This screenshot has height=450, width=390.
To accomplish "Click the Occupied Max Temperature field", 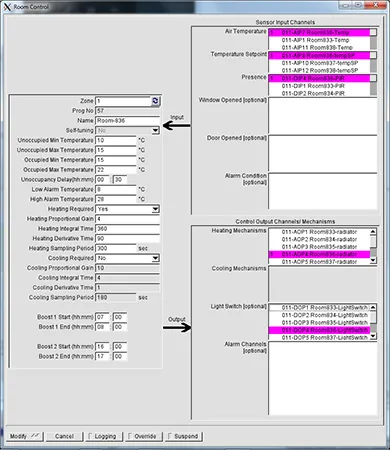I will click(x=116, y=170).
